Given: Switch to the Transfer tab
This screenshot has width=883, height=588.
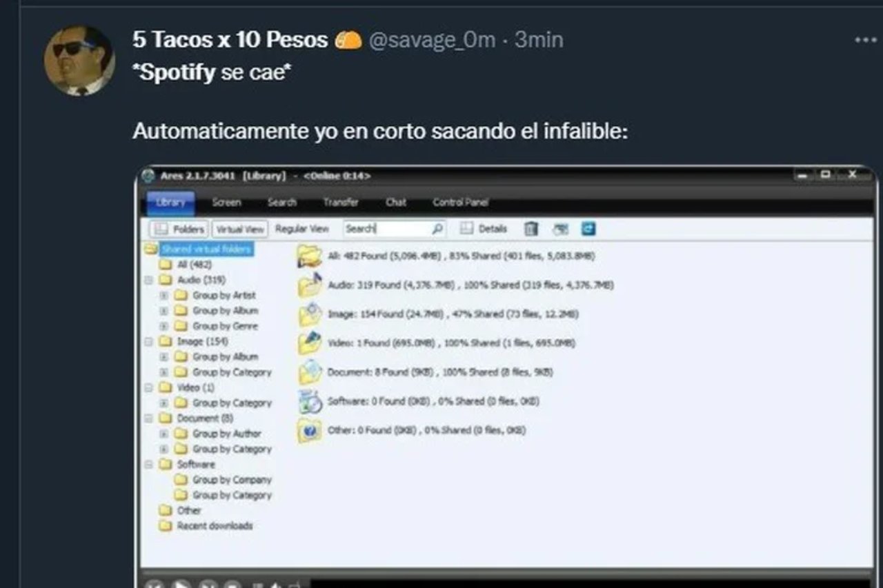Looking at the screenshot, I should tap(341, 203).
